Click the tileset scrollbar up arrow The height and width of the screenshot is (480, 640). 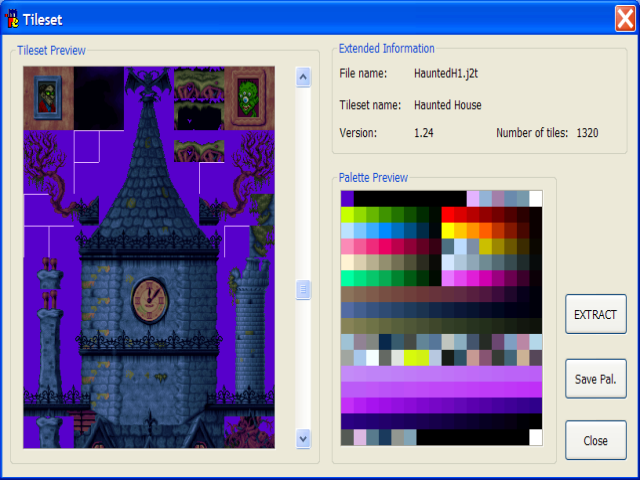point(303,77)
